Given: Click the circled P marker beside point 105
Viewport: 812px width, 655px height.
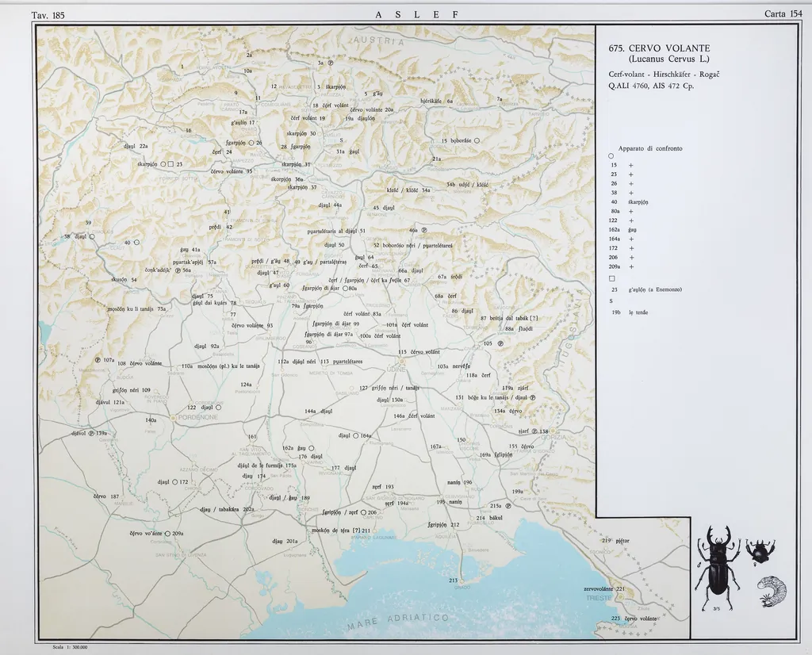Looking at the screenshot, I should pos(499,343).
